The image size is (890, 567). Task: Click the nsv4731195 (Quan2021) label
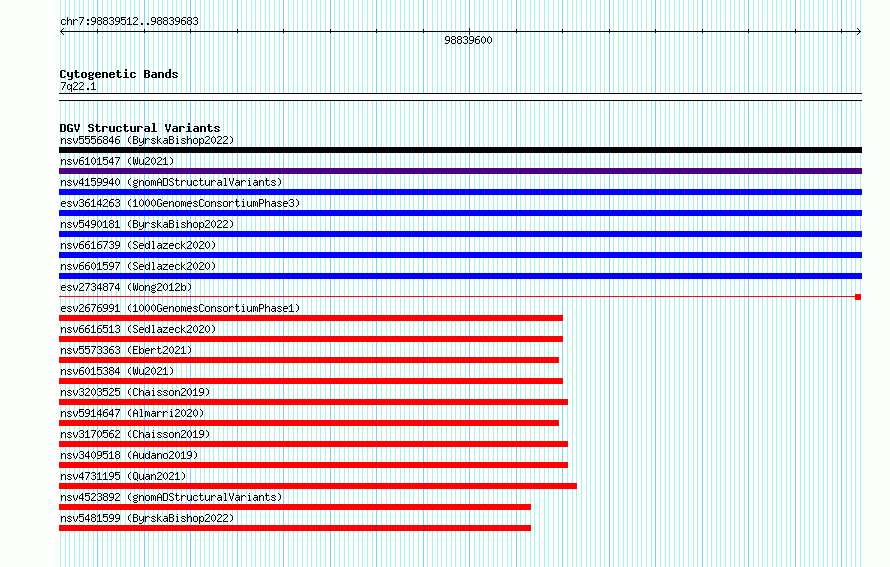(123, 476)
